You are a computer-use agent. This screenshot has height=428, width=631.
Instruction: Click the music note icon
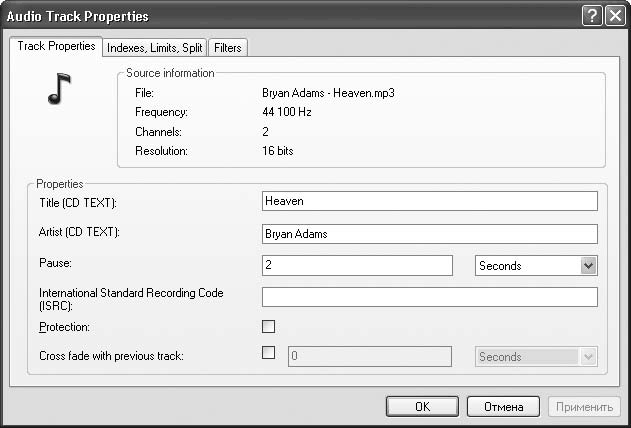click(59, 90)
